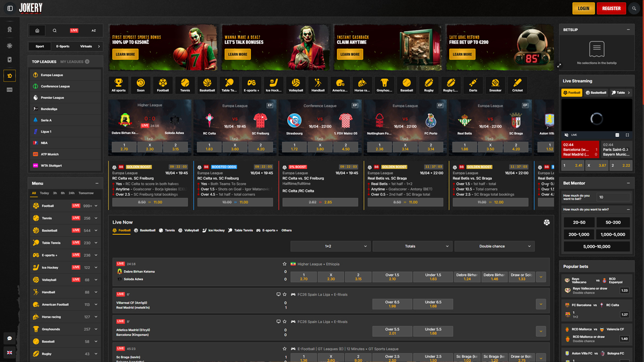Open the My Leagues tab
Viewport: 644px width, 362px height.
[75, 62]
